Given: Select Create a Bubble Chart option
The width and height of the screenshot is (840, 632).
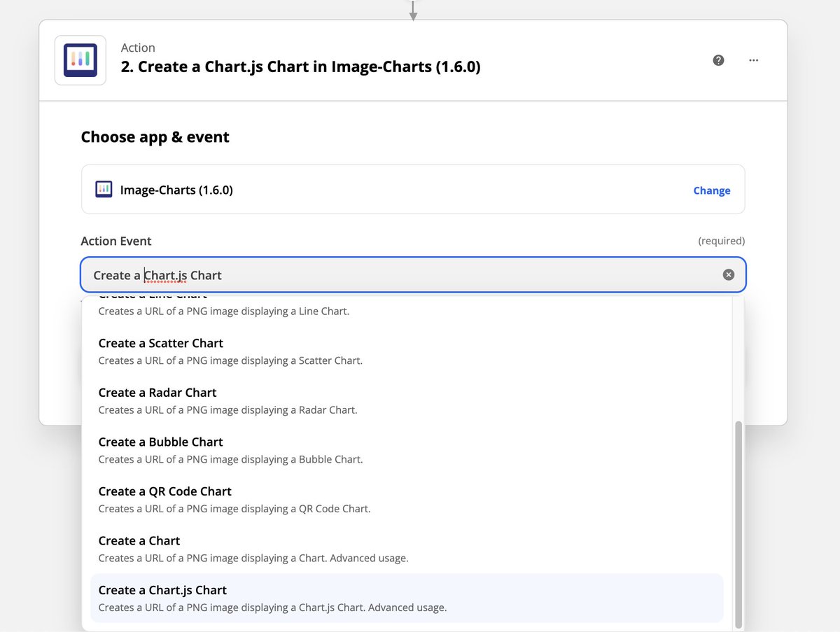Looking at the screenshot, I should pyautogui.click(x=407, y=450).
